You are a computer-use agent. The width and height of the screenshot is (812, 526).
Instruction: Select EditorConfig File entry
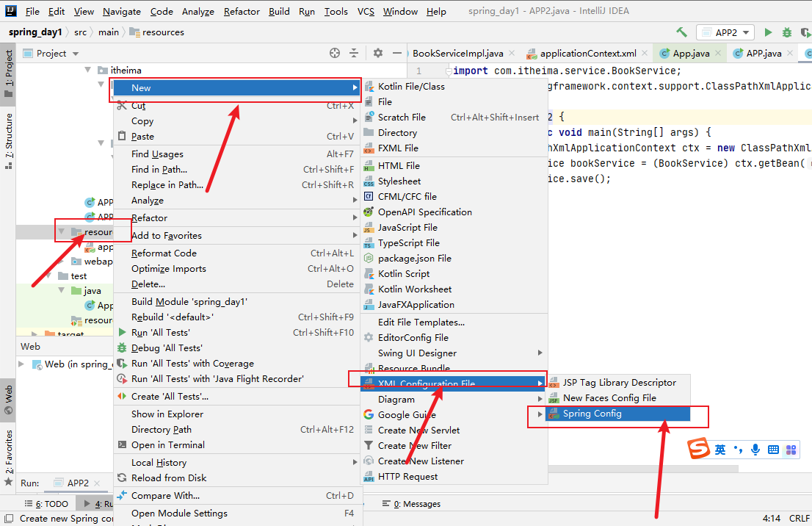click(x=454, y=338)
